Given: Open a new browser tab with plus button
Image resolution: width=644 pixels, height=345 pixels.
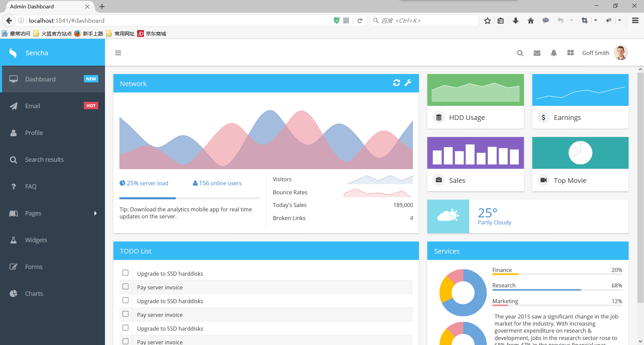Looking at the screenshot, I should pos(102,7).
